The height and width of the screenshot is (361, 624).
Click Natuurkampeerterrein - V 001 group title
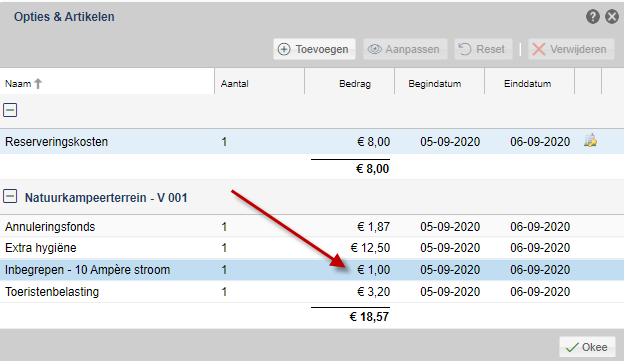106,198
